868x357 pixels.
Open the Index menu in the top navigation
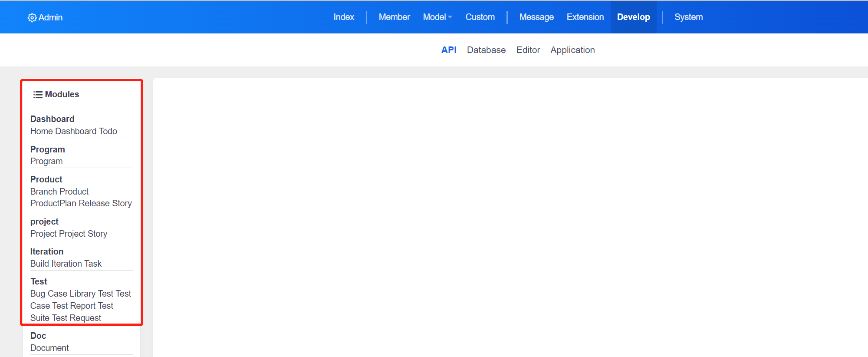coord(344,17)
